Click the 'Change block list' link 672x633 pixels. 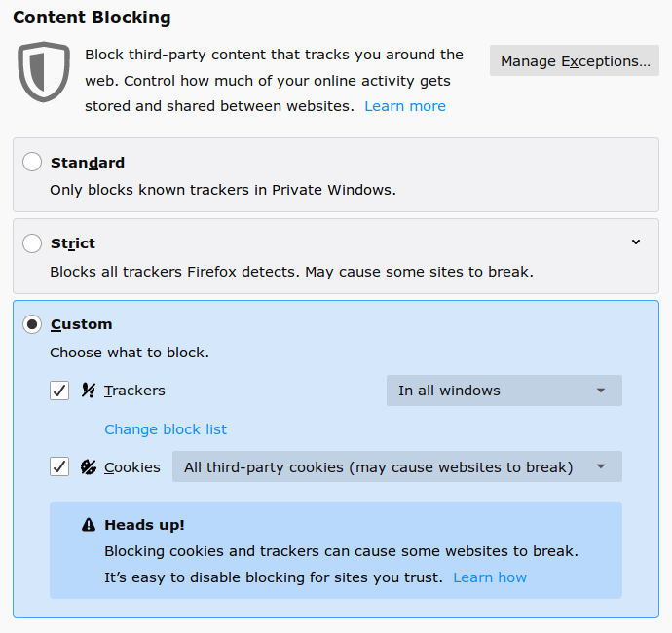click(166, 429)
